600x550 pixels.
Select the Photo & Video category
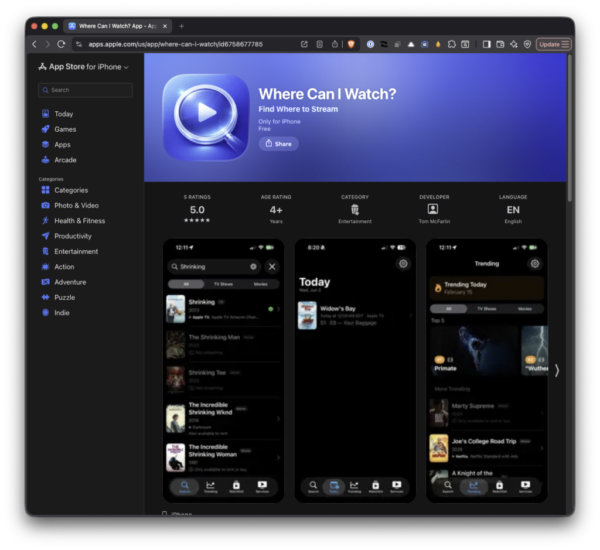coord(70,206)
